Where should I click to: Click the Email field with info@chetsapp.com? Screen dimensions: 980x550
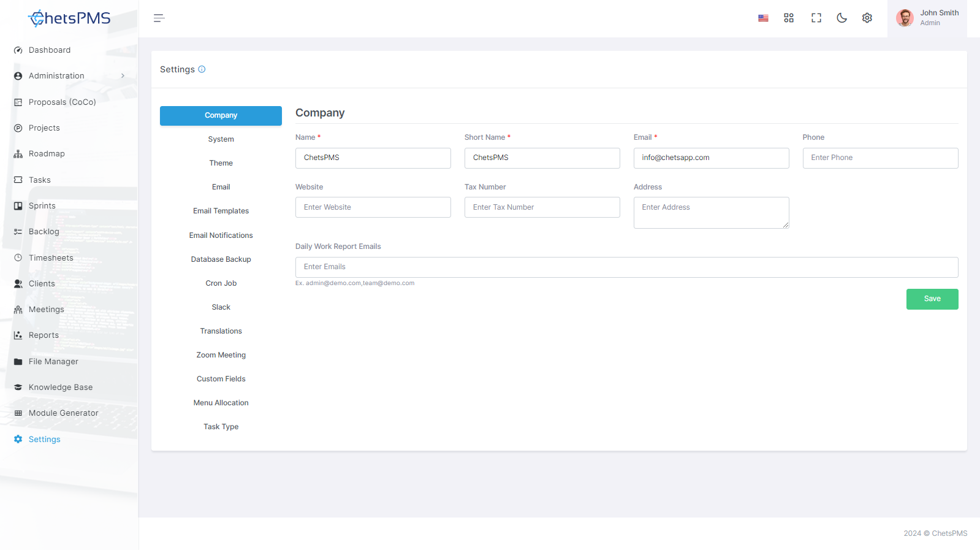[x=712, y=158]
